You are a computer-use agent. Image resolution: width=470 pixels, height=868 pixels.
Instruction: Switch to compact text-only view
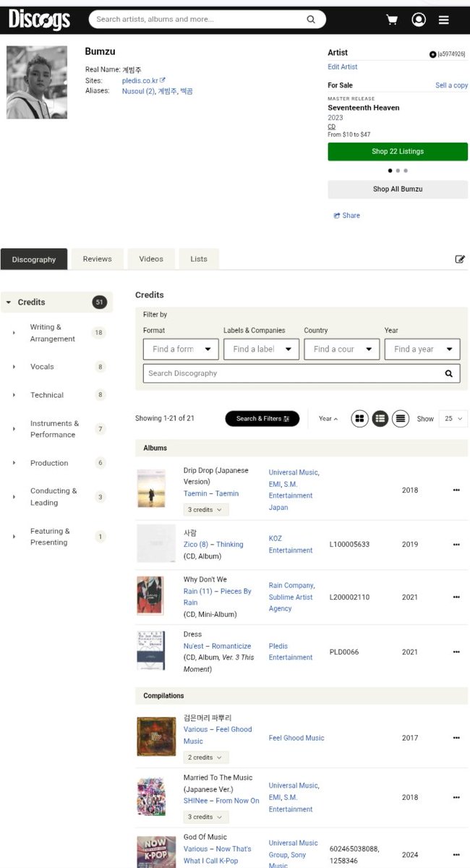(401, 419)
